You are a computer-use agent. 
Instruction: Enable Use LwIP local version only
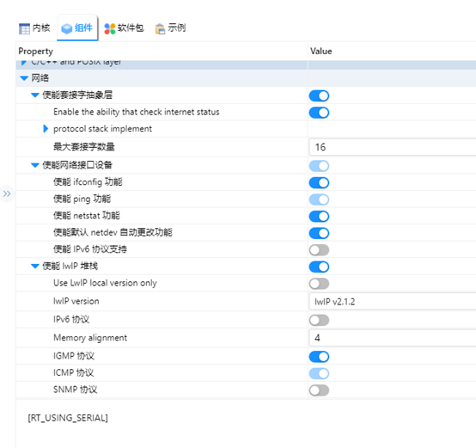319,284
